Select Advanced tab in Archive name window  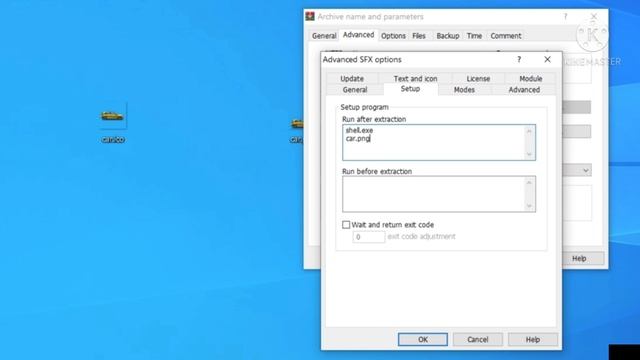tap(358, 35)
